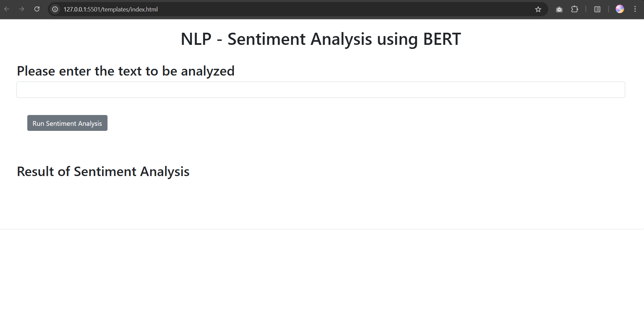
Task: Click the browser forward arrow
Action: point(22,9)
